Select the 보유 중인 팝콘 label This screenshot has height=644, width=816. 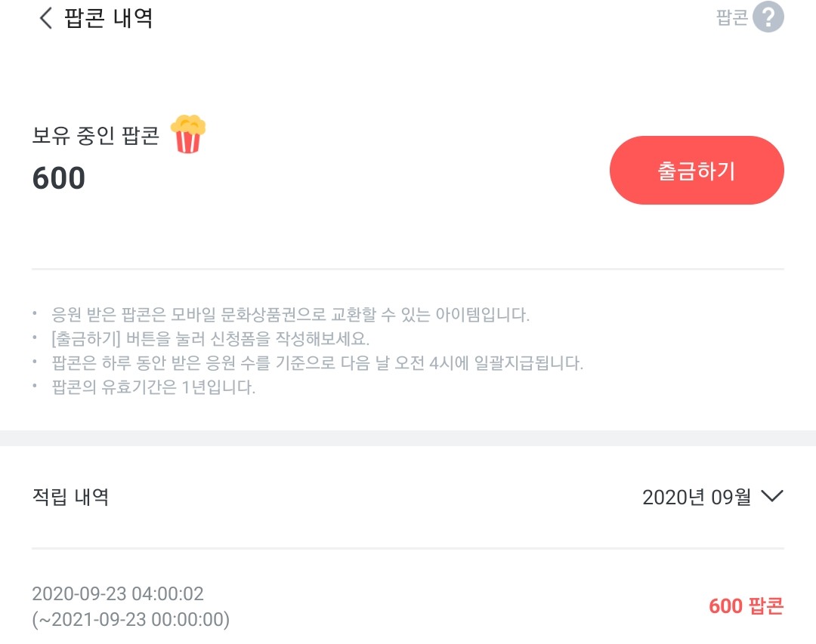tap(96, 136)
